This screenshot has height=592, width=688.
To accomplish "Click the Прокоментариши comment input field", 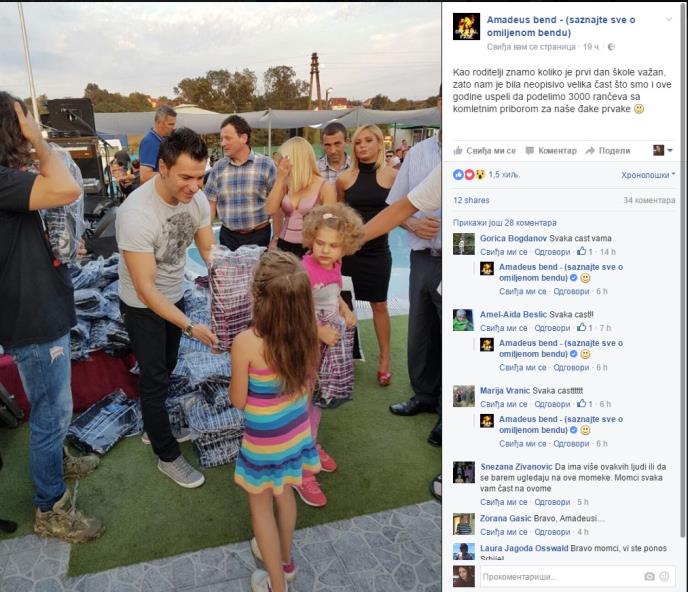I will (x=562, y=576).
